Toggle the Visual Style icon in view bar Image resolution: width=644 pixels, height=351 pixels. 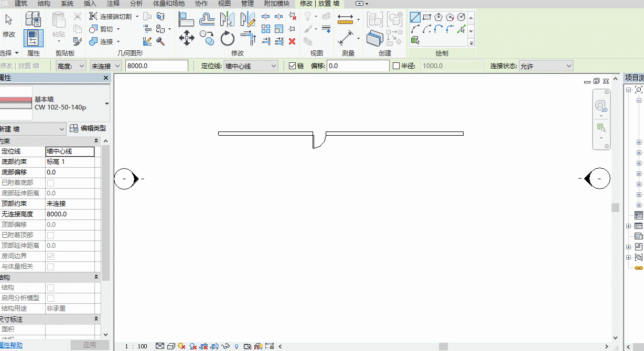point(171,346)
